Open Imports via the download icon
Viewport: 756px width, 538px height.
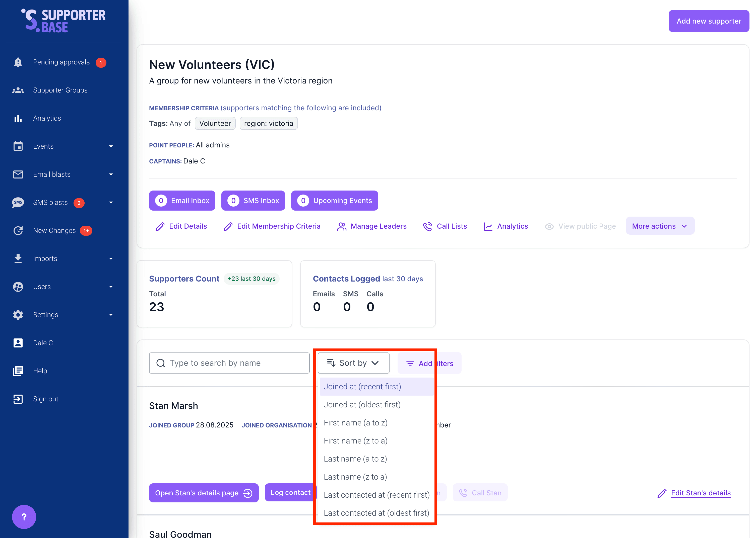point(18,258)
